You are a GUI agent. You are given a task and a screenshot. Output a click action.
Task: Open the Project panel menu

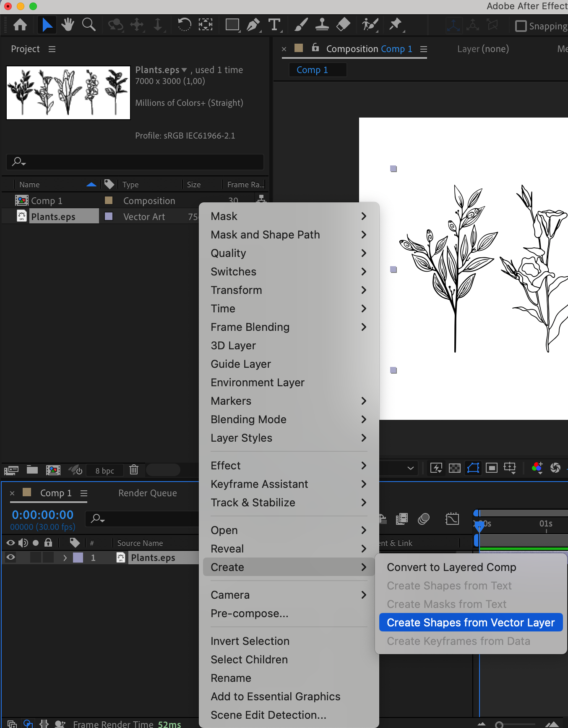click(52, 49)
